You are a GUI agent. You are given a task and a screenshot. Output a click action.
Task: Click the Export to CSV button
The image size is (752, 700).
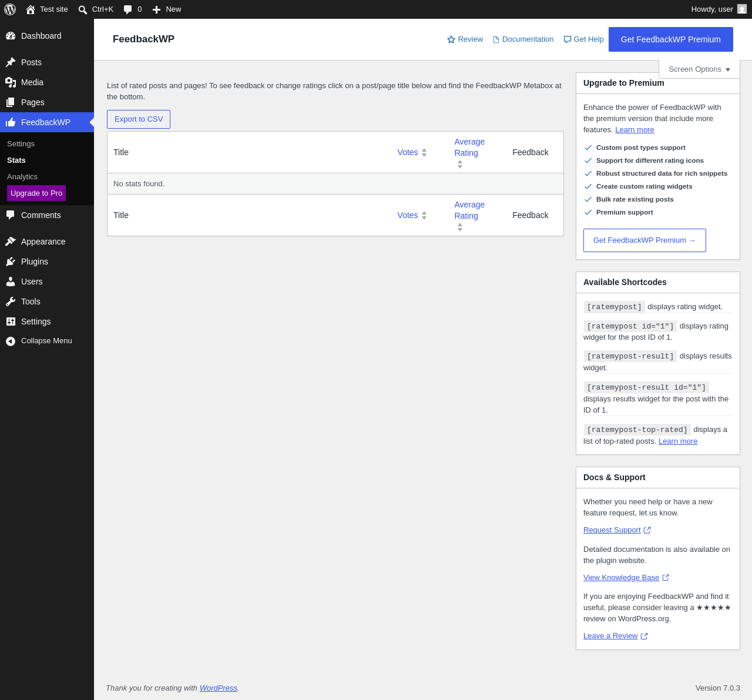click(139, 119)
